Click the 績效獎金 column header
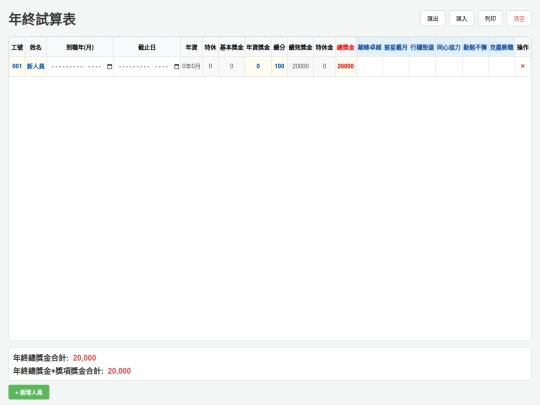Viewport: 540px width, 405px height. click(x=300, y=47)
